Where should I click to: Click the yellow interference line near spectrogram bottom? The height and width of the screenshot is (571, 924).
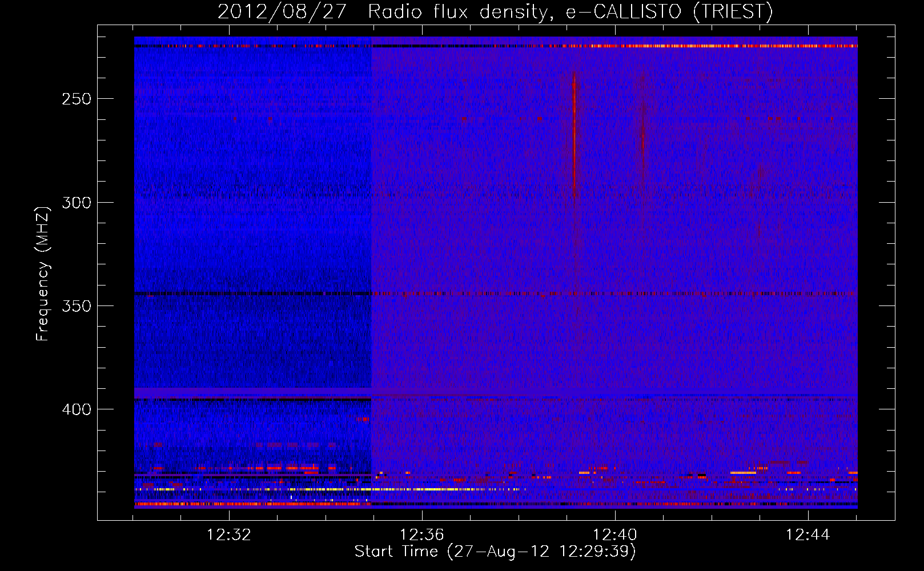[x=330, y=489]
